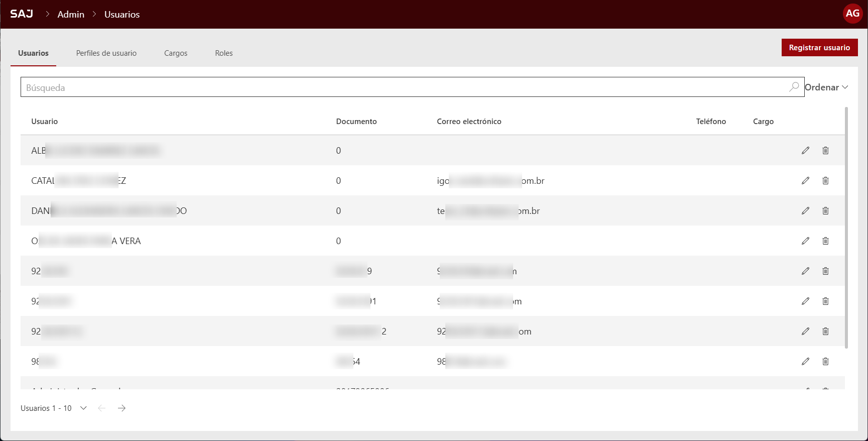Open the Usuarios 1 - 10 page size dropdown
The image size is (868, 441).
[83, 408]
